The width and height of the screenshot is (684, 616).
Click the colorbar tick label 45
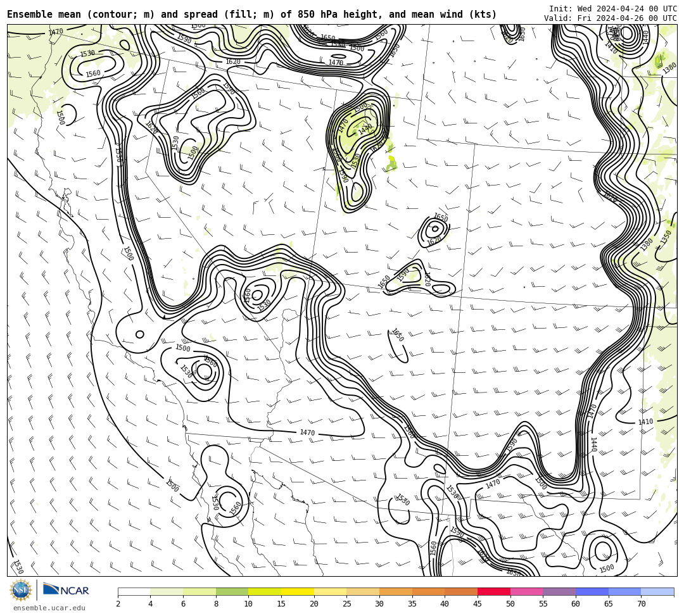[x=478, y=604]
